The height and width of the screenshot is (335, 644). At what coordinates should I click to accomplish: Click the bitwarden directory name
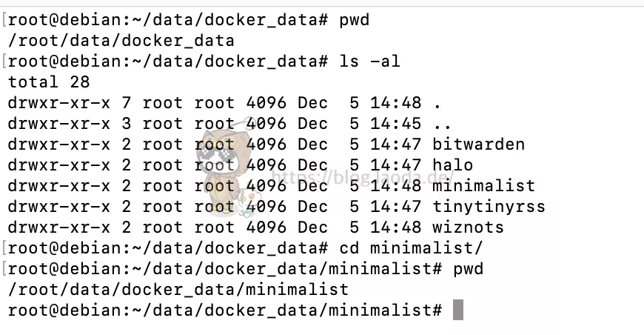478,144
